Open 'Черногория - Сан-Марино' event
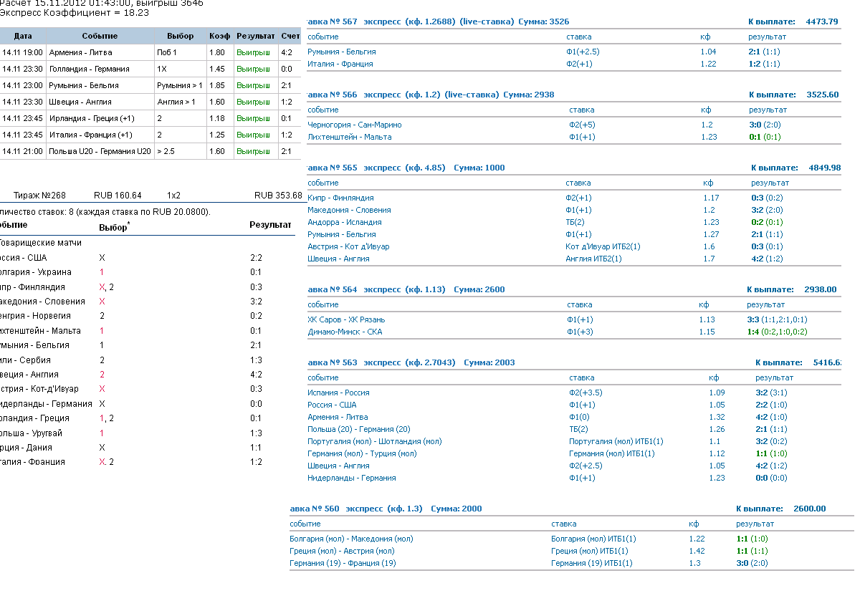Viewport: 865px width, 616px height. pyautogui.click(x=355, y=125)
